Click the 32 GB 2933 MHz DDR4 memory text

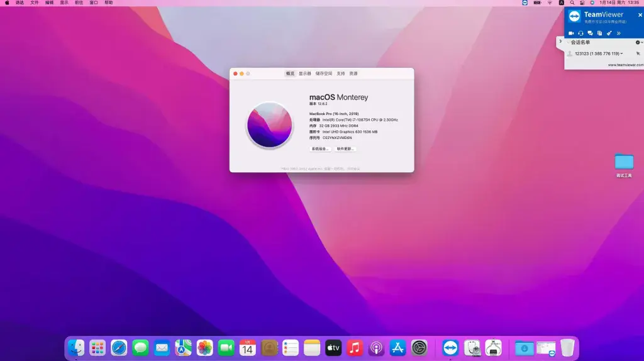click(x=338, y=126)
